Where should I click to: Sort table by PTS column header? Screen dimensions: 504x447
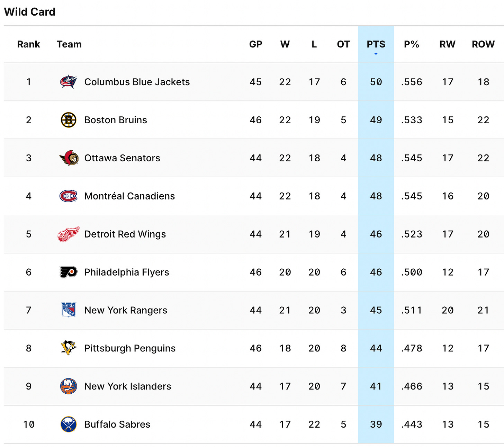(376, 44)
